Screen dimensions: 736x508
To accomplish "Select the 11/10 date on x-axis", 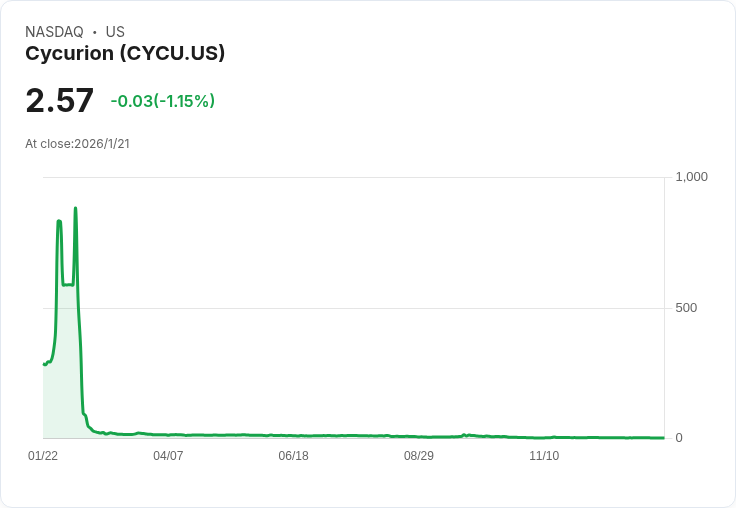I will click(544, 455).
